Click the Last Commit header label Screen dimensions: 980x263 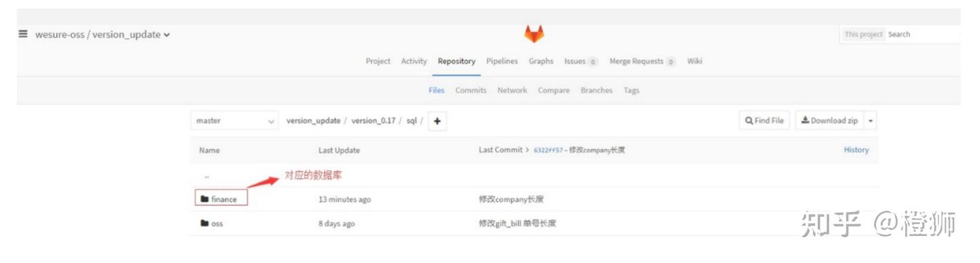[500, 150]
